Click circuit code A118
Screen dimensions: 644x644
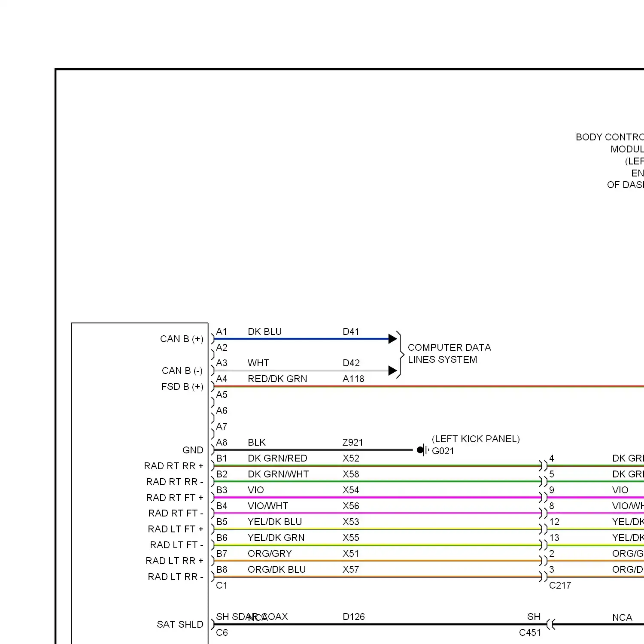353,379
